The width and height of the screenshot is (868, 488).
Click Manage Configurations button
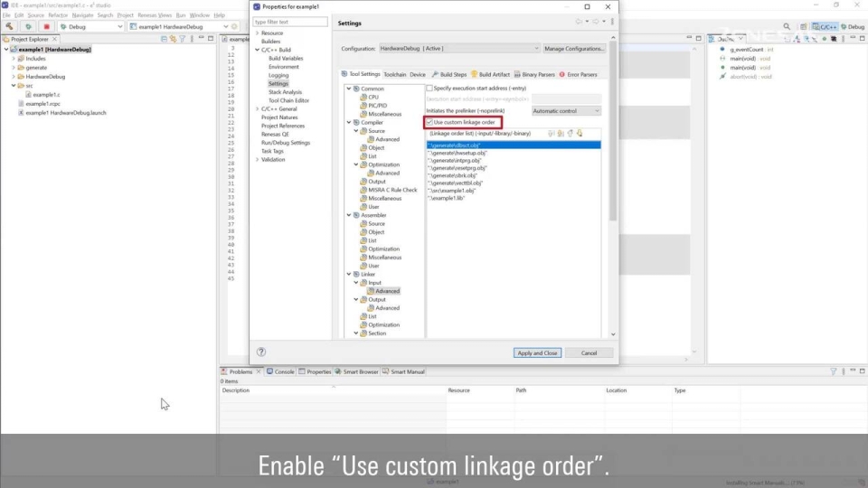click(x=573, y=49)
